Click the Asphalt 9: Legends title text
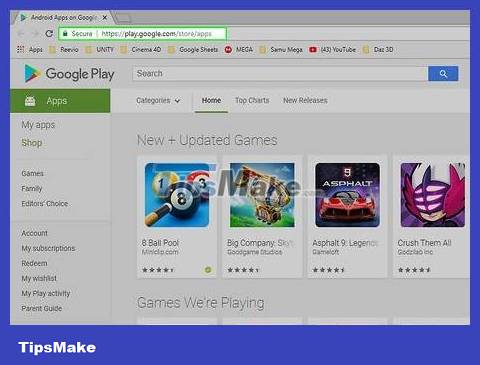 (345, 243)
